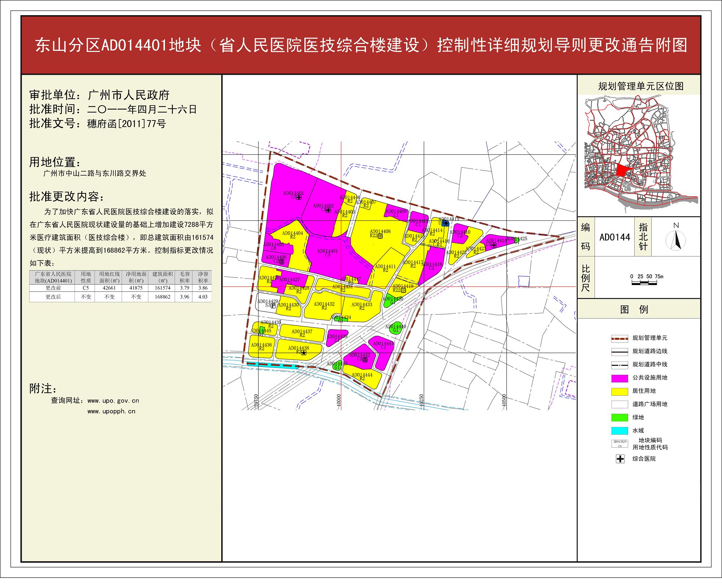Click star icon on parcel AD014438
Screen dimensions: 722x588
[304, 352]
